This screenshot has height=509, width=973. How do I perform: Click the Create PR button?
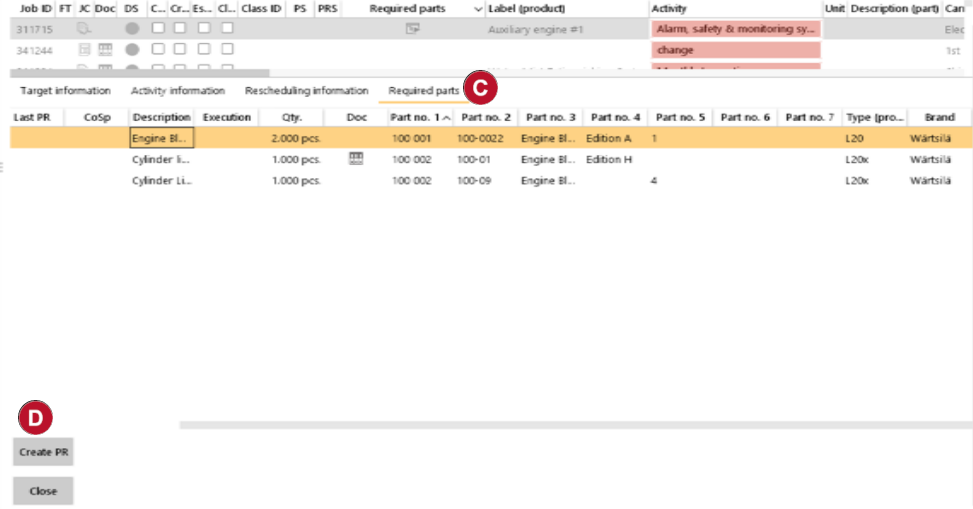pyautogui.click(x=43, y=452)
